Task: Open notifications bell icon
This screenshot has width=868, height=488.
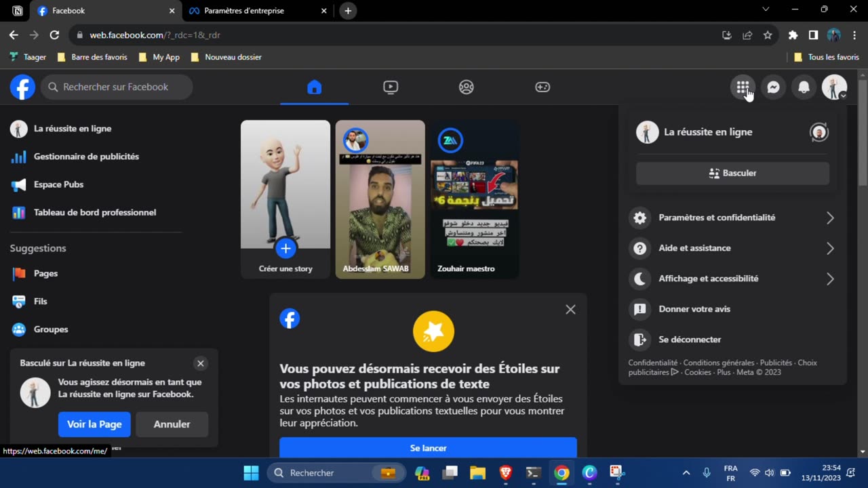Action: (x=804, y=87)
